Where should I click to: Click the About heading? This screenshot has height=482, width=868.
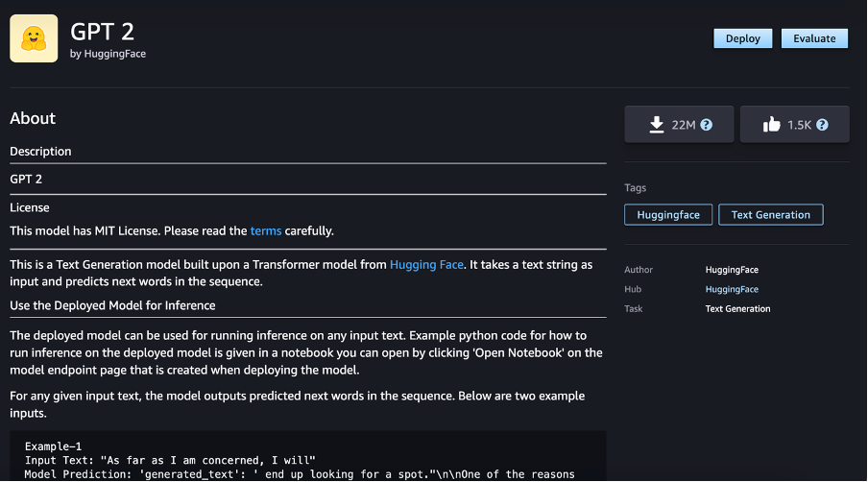(33, 118)
